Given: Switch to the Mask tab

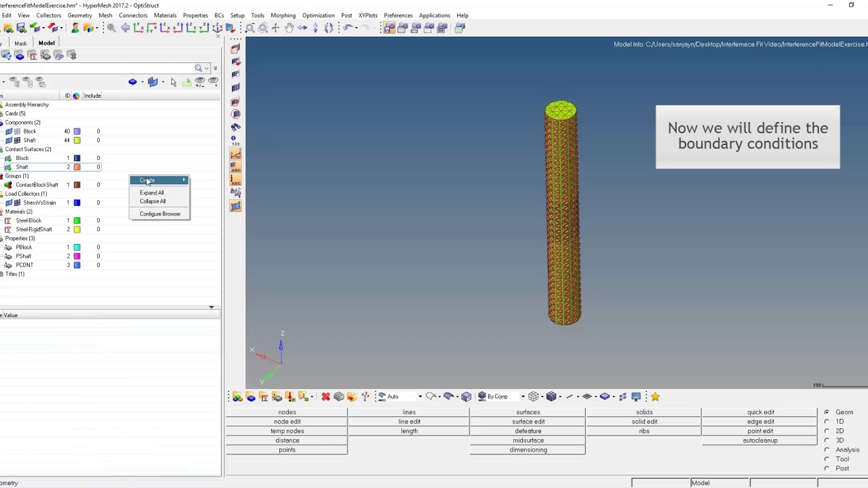Looking at the screenshot, I should (21, 43).
